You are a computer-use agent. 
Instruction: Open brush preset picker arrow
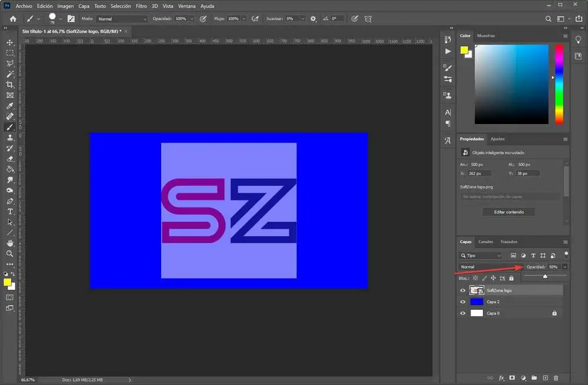coord(61,19)
